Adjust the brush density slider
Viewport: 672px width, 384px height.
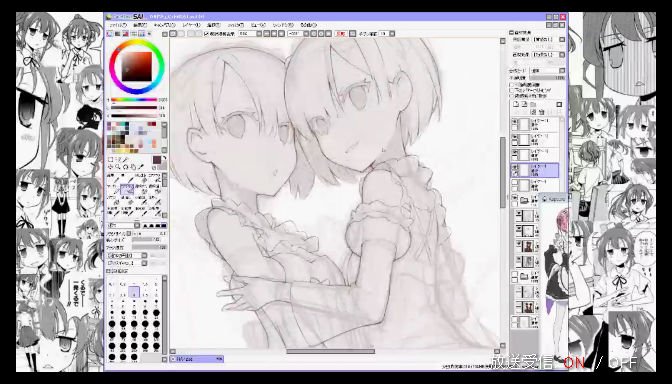[149, 247]
